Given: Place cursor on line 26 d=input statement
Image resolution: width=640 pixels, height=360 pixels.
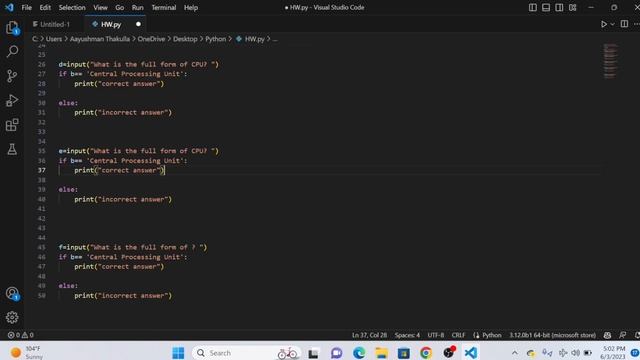Looking at the screenshot, I should point(139,64).
